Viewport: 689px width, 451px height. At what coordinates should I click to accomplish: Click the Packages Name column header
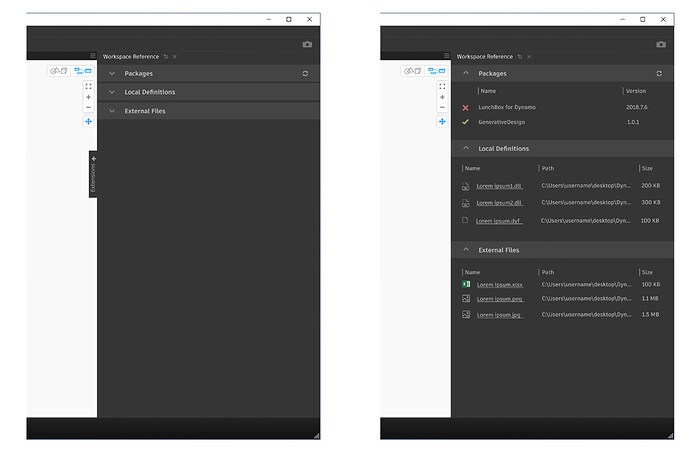point(488,91)
